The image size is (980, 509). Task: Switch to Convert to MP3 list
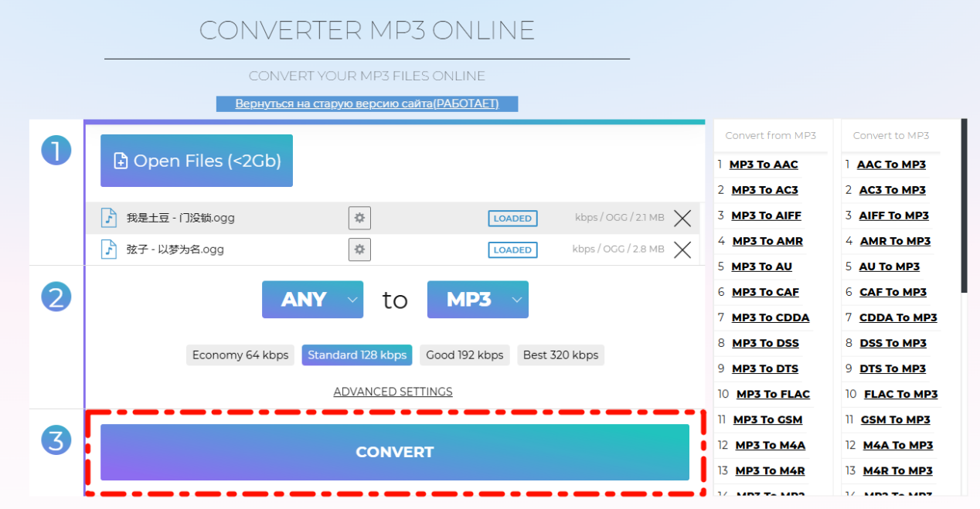point(891,136)
